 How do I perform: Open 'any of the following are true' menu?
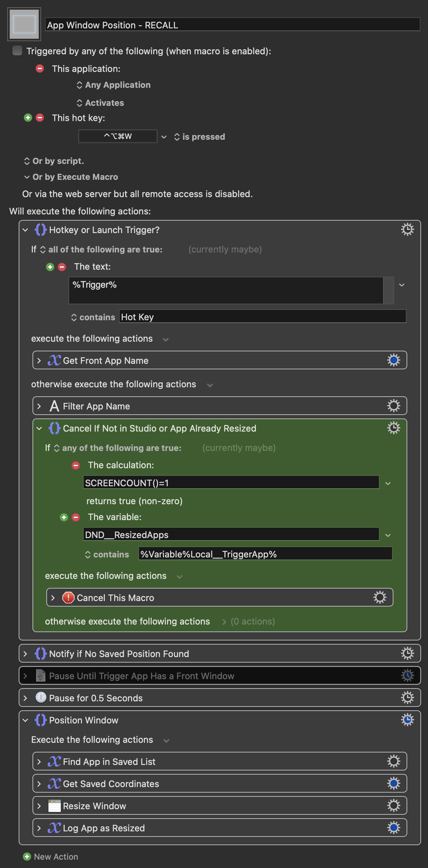[118, 448]
